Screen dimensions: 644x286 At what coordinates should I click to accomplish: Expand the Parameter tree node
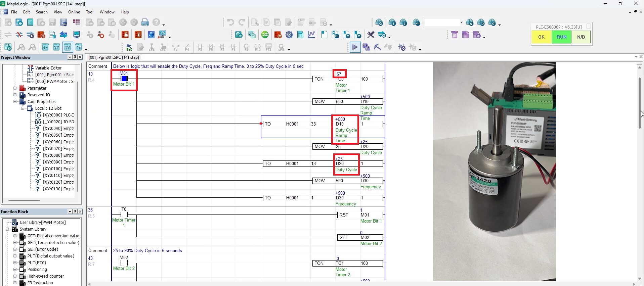[x=15, y=88]
